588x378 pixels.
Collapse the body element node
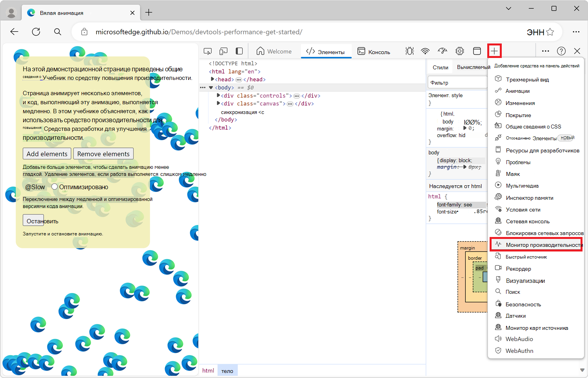tap(211, 87)
